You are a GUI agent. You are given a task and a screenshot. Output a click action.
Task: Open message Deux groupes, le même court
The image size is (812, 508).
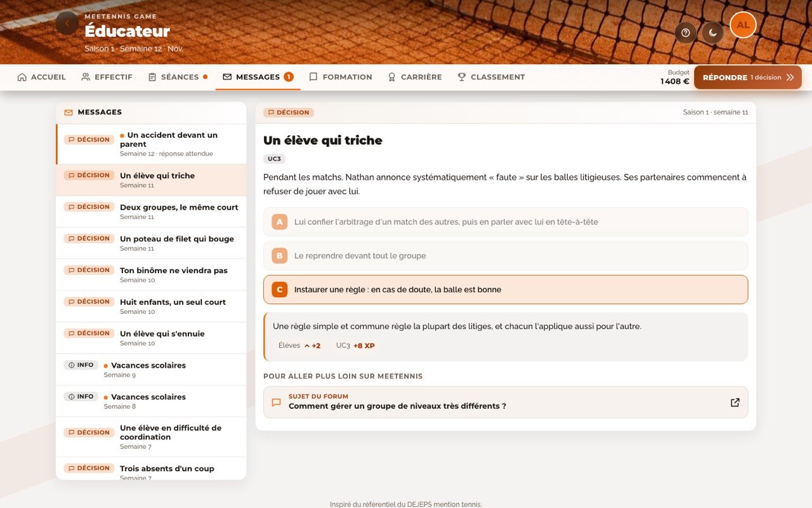tap(151, 211)
